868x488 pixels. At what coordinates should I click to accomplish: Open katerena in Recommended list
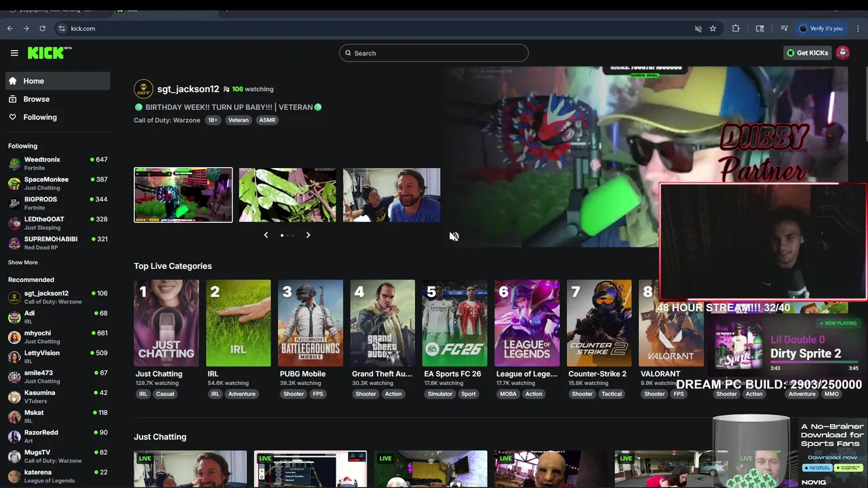(58, 476)
